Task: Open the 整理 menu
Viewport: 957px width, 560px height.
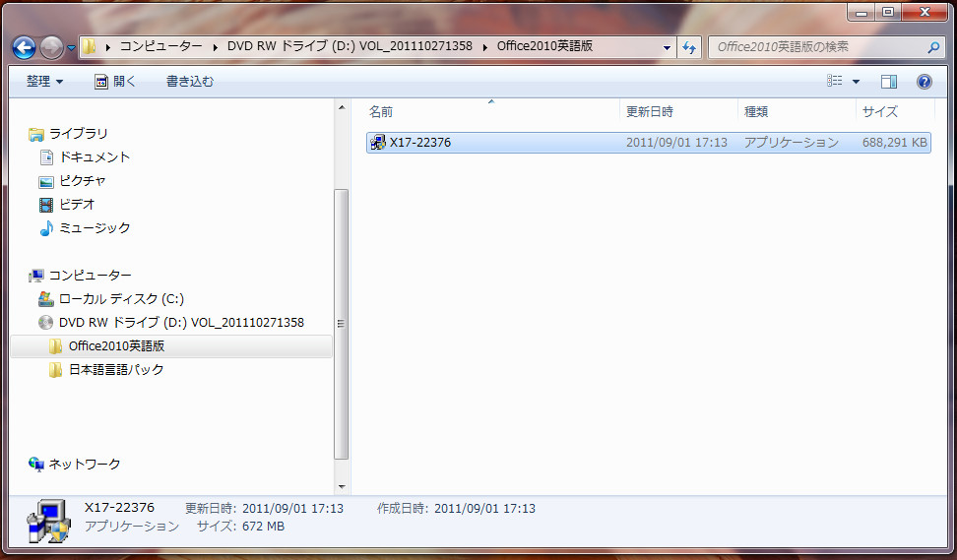Action: 44,81
